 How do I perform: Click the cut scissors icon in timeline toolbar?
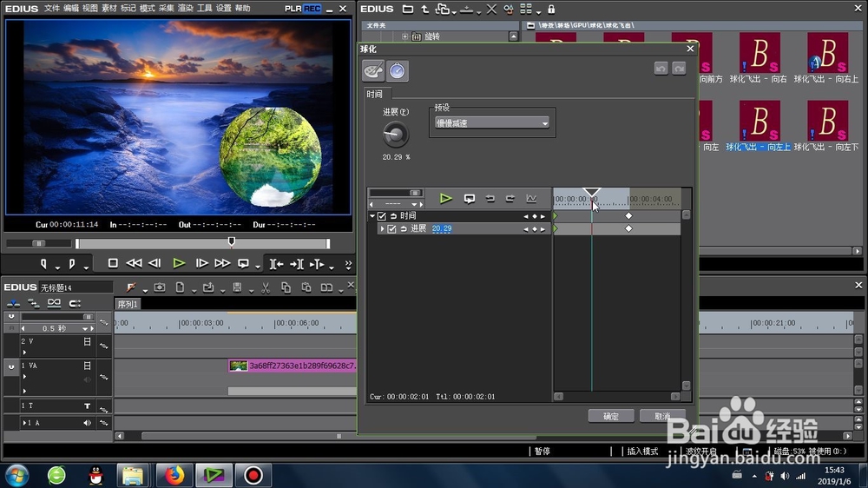266,287
